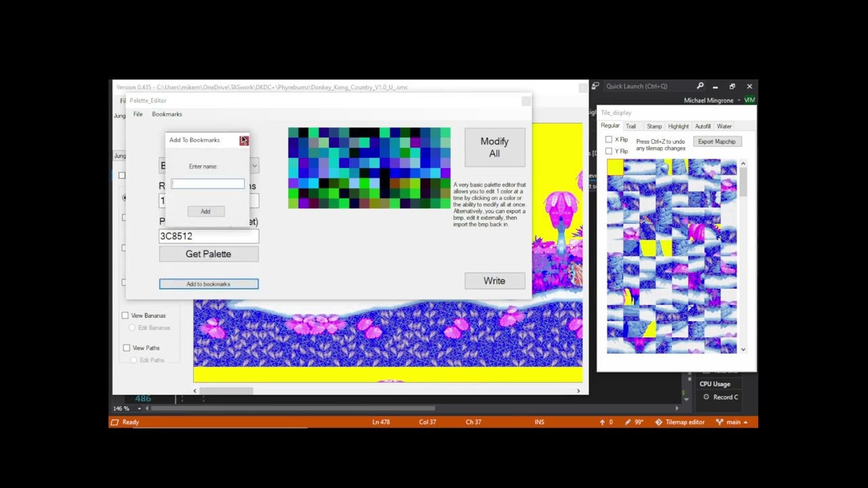Select the Edit Paths radio button
The image size is (868, 488).
click(134, 360)
